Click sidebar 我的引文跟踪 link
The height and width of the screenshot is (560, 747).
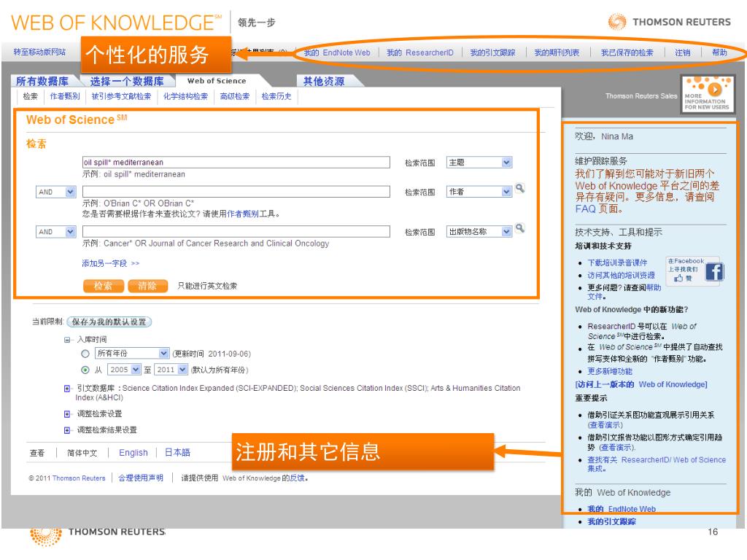[x=612, y=521]
